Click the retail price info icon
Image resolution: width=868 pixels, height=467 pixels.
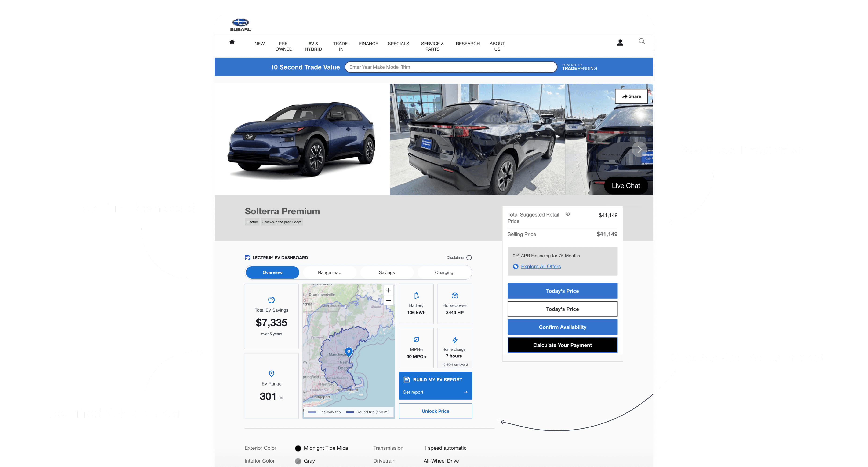click(568, 214)
